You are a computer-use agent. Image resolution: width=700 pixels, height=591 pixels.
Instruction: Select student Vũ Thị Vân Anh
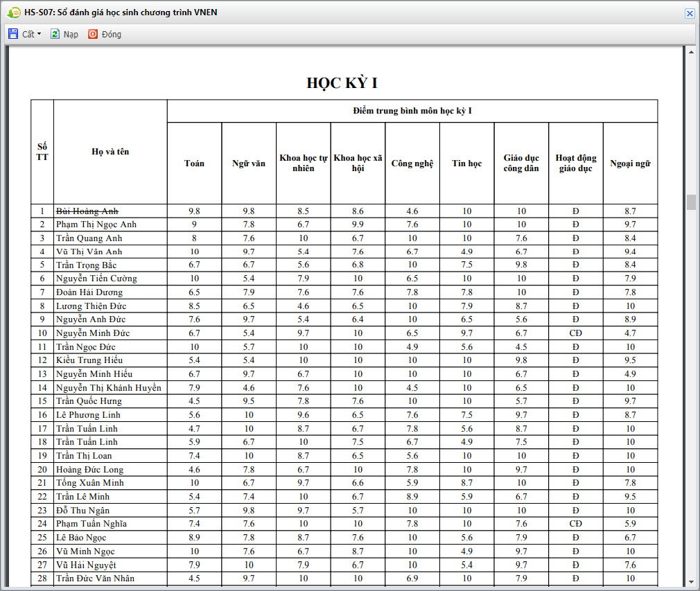coord(89,252)
